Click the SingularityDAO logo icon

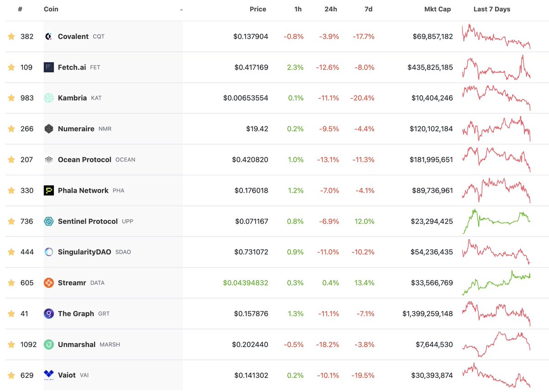48,252
